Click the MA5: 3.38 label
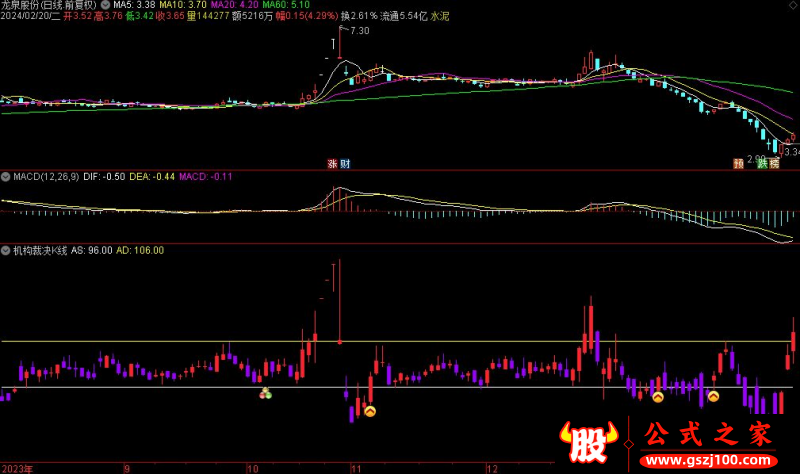The image size is (800, 474). coord(134,5)
